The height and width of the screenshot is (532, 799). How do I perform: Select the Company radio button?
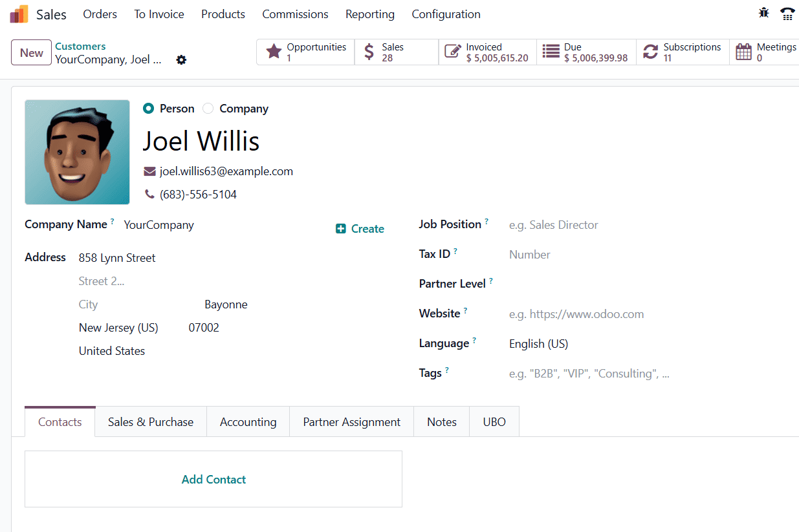click(x=208, y=108)
